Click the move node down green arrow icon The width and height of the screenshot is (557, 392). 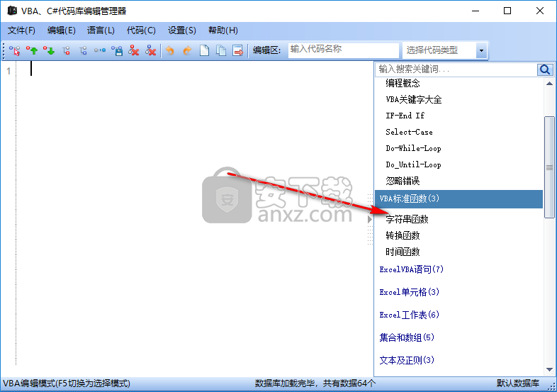(x=49, y=51)
